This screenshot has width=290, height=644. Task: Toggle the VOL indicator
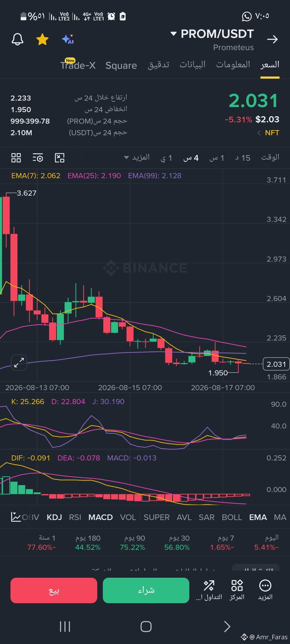128,517
